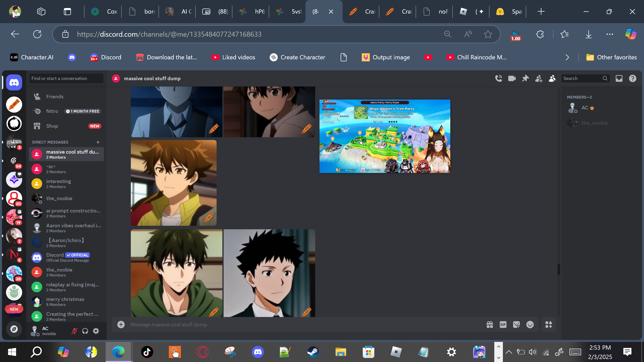The image size is (644, 362).
Task: Toggle deafen headphones
Action: [85, 331]
